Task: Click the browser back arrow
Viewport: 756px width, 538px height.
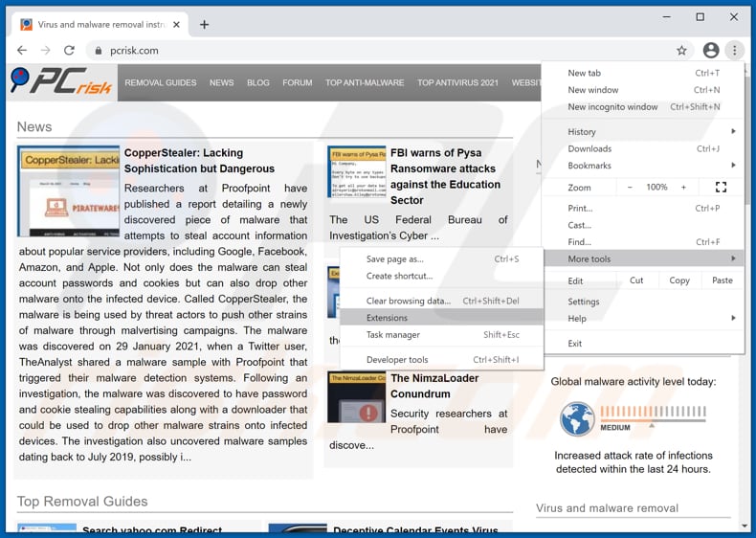Action: (x=22, y=50)
